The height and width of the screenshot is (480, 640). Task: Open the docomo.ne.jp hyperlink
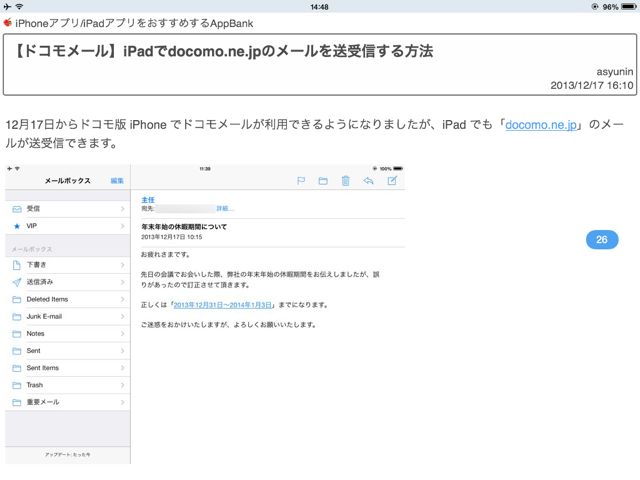(x=541, y=124)
